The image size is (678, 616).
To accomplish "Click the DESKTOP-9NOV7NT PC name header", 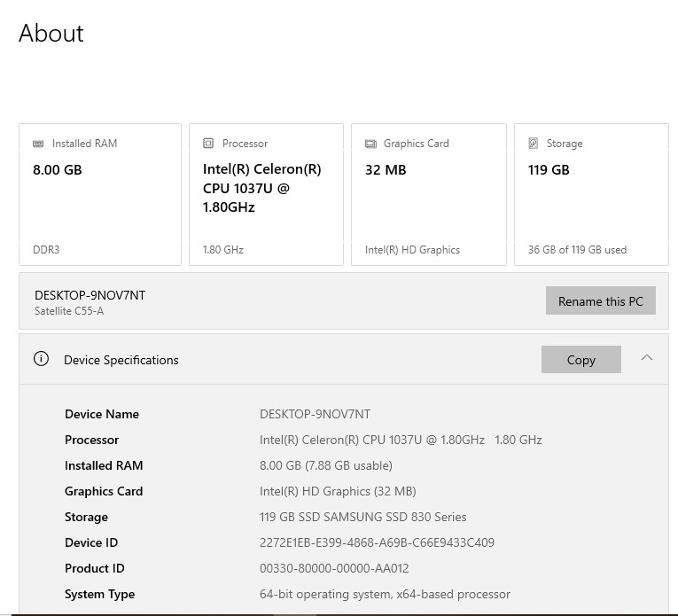I will point(90,295).
